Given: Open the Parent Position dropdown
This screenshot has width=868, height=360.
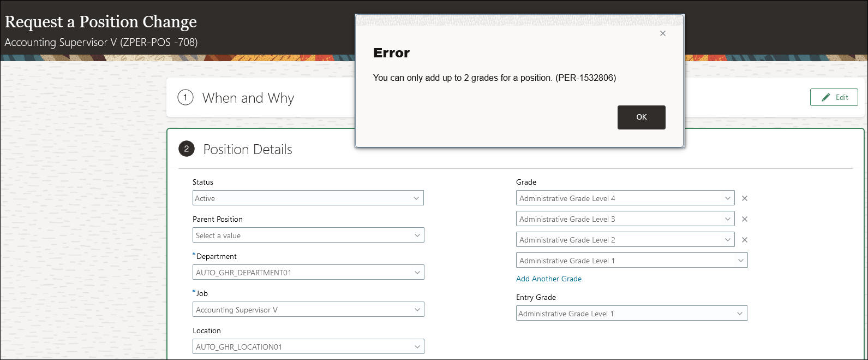Looking at the screenshot, I should pyautogui.click(x=308, y=235).
